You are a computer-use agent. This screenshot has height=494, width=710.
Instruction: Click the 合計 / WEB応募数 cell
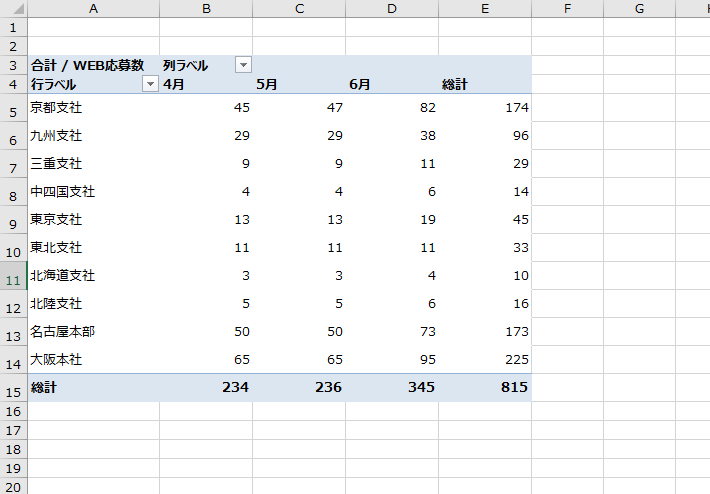pyautogui.click(x=94, y=65)
